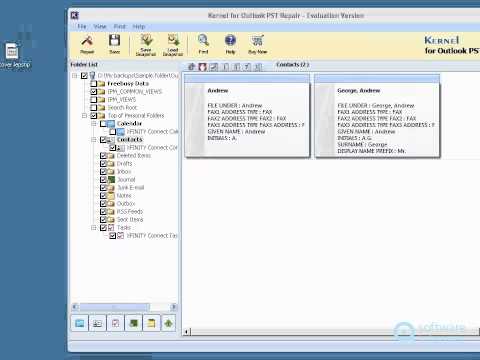480x360 pixels.
Task: Uncheck the Junk E-mail checkbox
Action: click(x=103, y=188)
